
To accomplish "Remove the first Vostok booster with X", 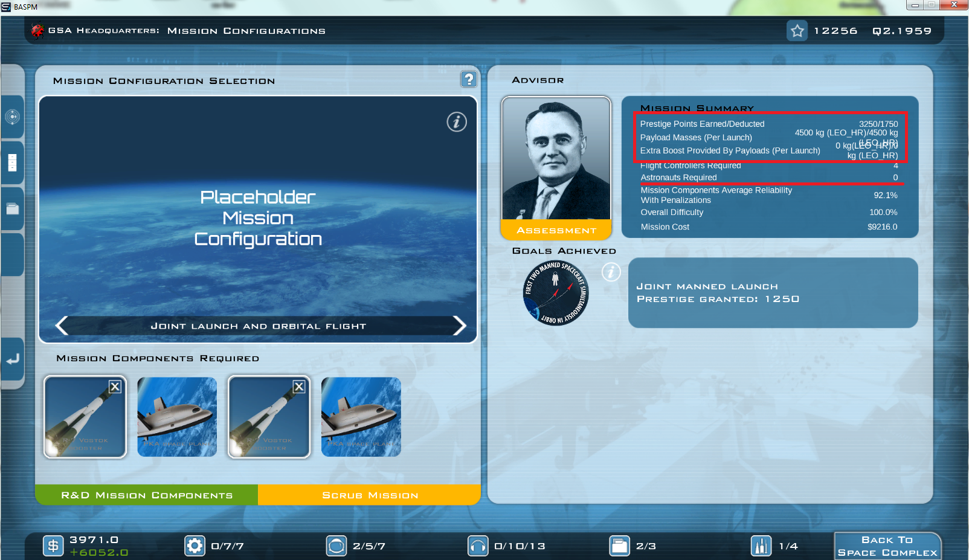I will [x=115, y=387].
